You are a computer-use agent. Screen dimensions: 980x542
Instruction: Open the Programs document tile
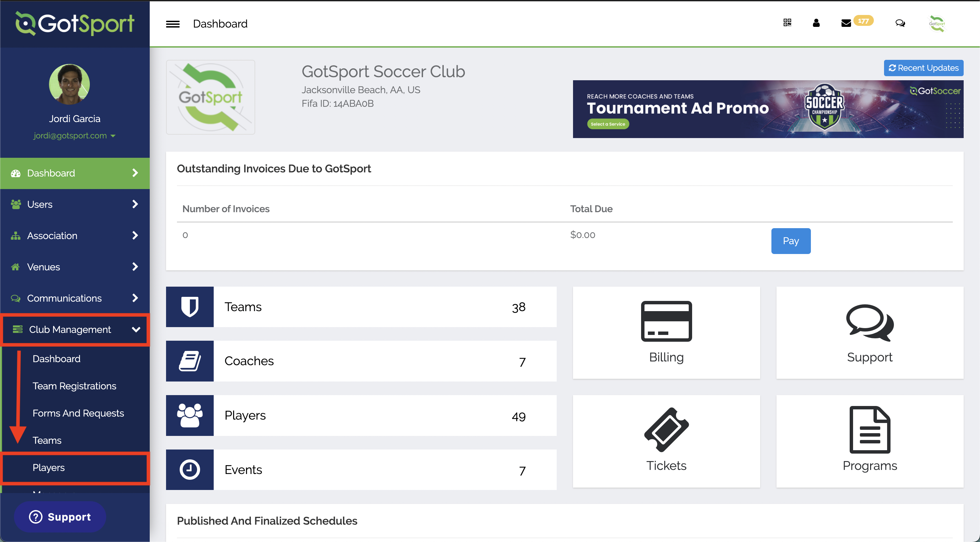click(870, 441)
